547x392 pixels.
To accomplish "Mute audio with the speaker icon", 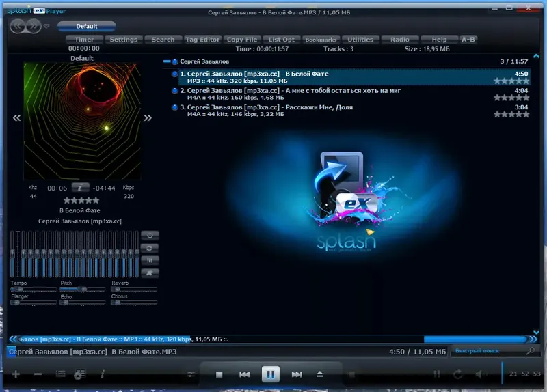I will [x=479, y=374].
